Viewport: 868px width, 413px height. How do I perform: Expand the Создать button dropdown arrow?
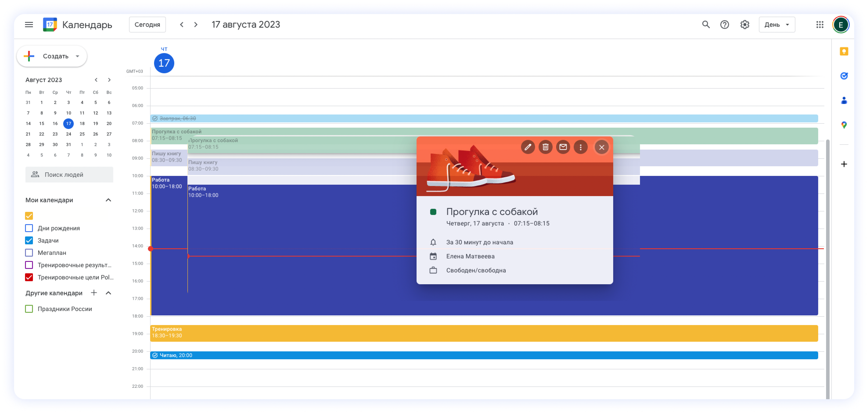pos(77,56)
